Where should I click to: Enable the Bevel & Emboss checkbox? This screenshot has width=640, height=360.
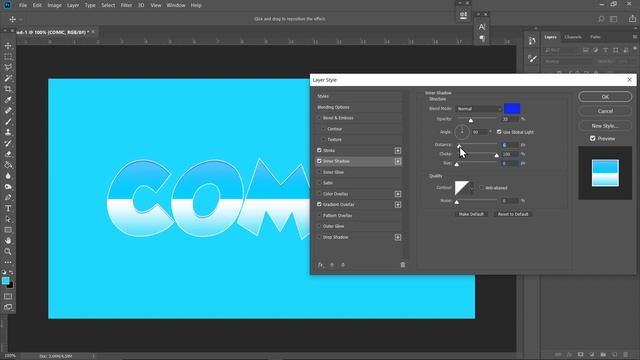319,118
